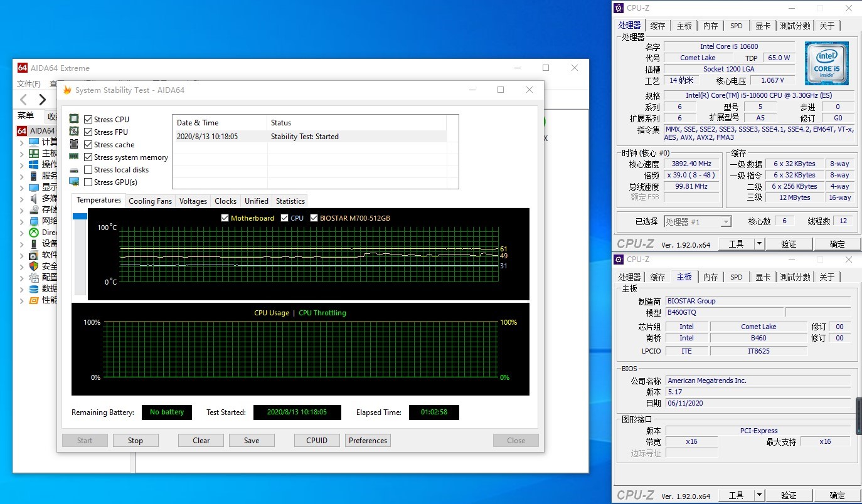Viewport: 862px width, 504px height.
Task: Open the 文件(F) menu in AIDA64
Action: coord(29,84)
